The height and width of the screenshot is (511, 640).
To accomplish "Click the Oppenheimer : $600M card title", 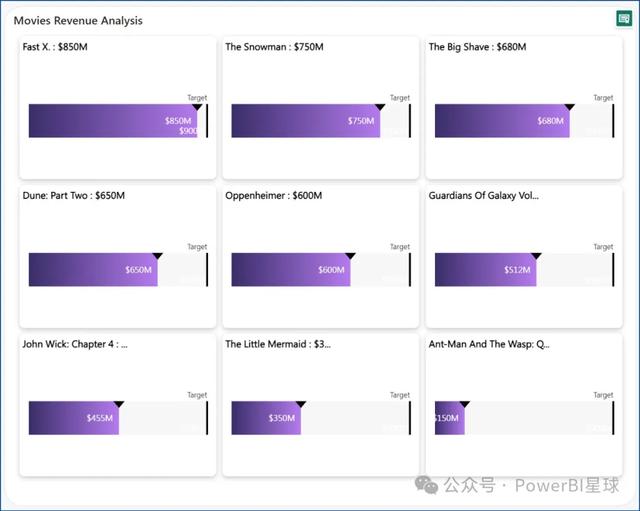I will pyautogui.click(x=273, y=196).
